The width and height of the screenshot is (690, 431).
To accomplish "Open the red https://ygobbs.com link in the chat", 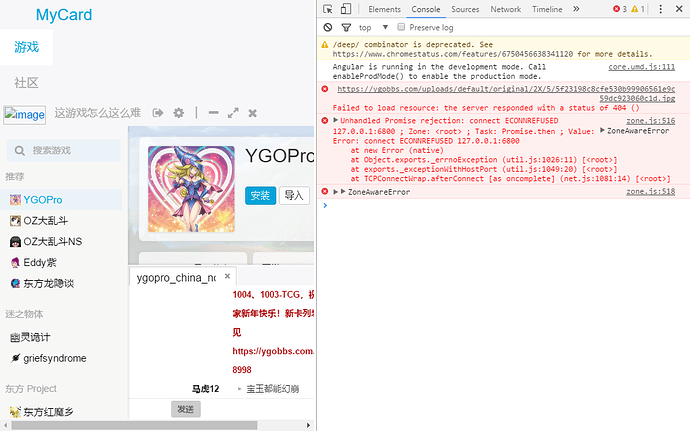I will pyautogui.click(x=273, y=351).
